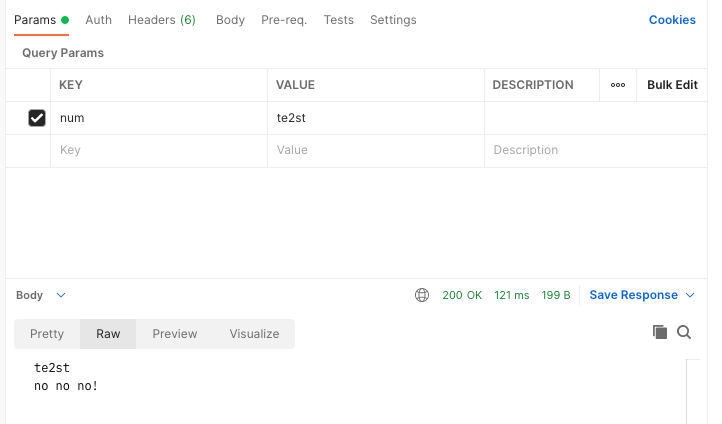
Task: Switch to the Auth tab
Action: point(98,20)
